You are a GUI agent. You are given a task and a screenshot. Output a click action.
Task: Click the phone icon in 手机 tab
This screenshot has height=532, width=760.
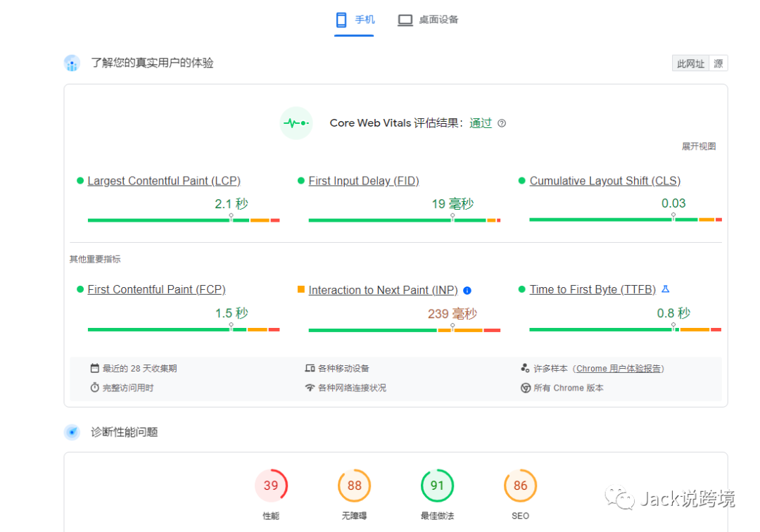click(341, 20)
